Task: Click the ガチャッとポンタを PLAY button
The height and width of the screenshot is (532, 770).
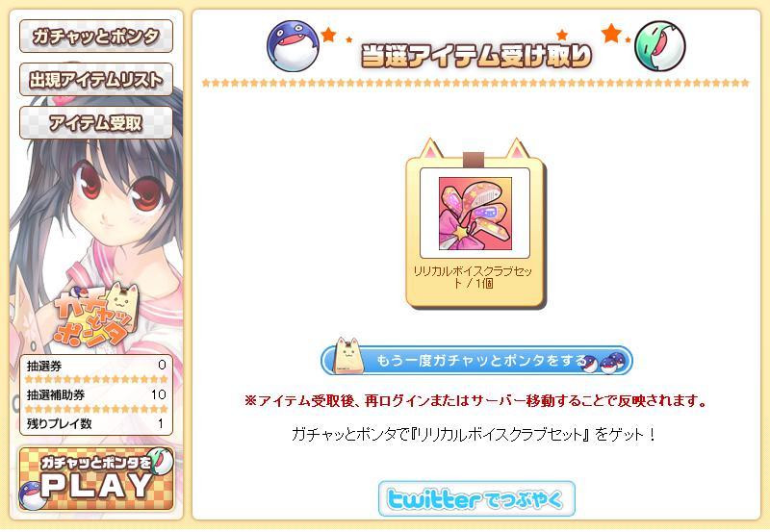Action: [x=96, y=478]
